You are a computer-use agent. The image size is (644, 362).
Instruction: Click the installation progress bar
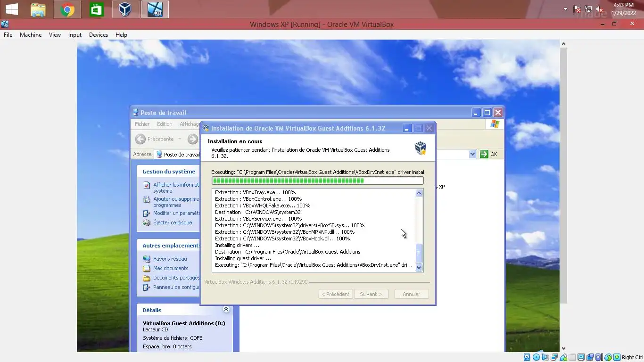tap(317, 181)
